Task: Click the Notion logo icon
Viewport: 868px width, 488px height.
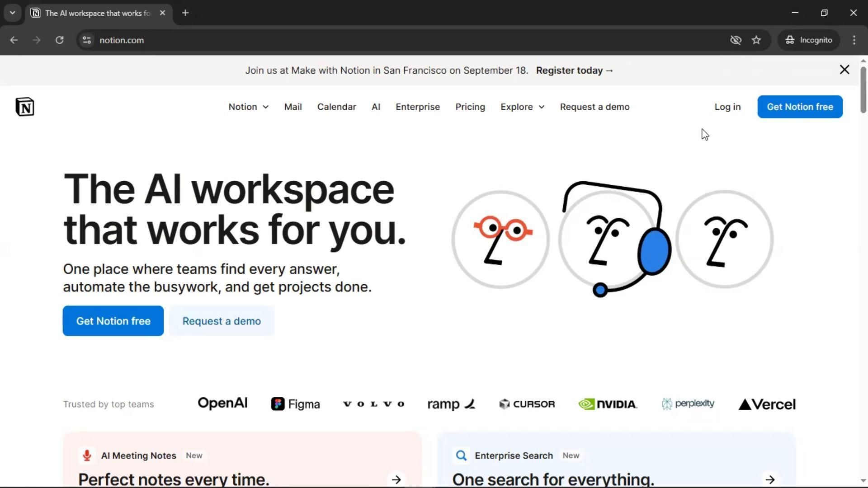Action: 25,107
